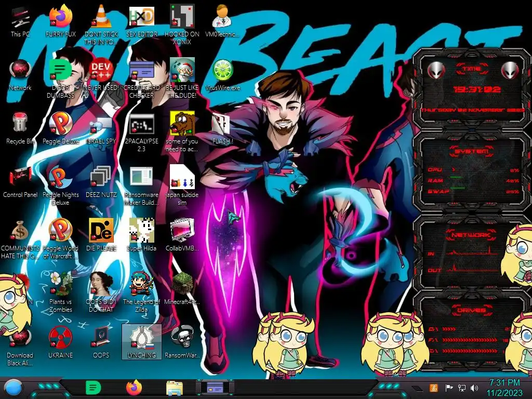
Task: Click the F:\ drive usage bar
Action: pyautogui.click(x=470, y=340)
